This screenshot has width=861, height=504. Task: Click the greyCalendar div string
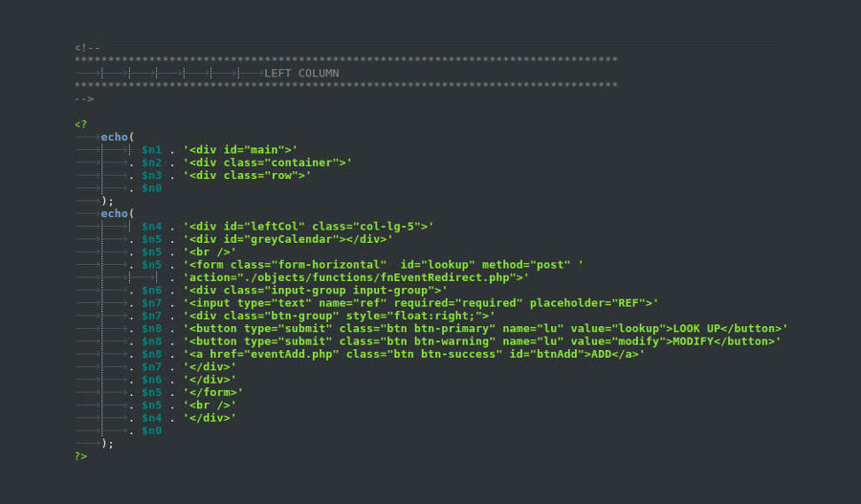click(288, 239)
